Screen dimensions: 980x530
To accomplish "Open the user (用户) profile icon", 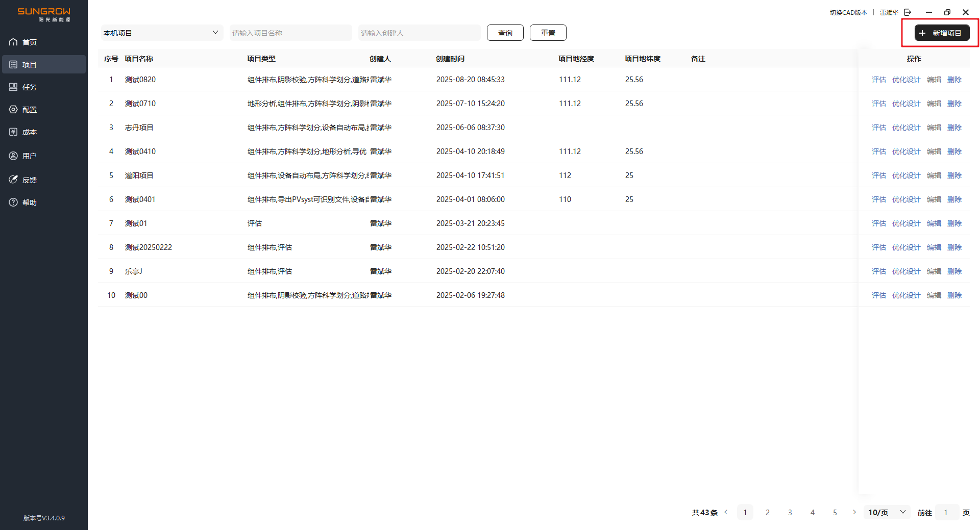I will 13,156.
